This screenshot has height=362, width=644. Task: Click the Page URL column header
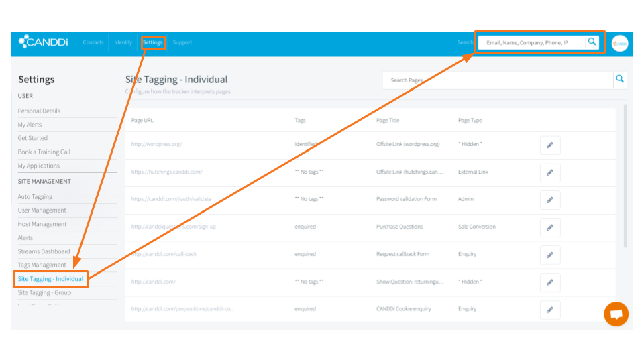(x=142, y=120)
